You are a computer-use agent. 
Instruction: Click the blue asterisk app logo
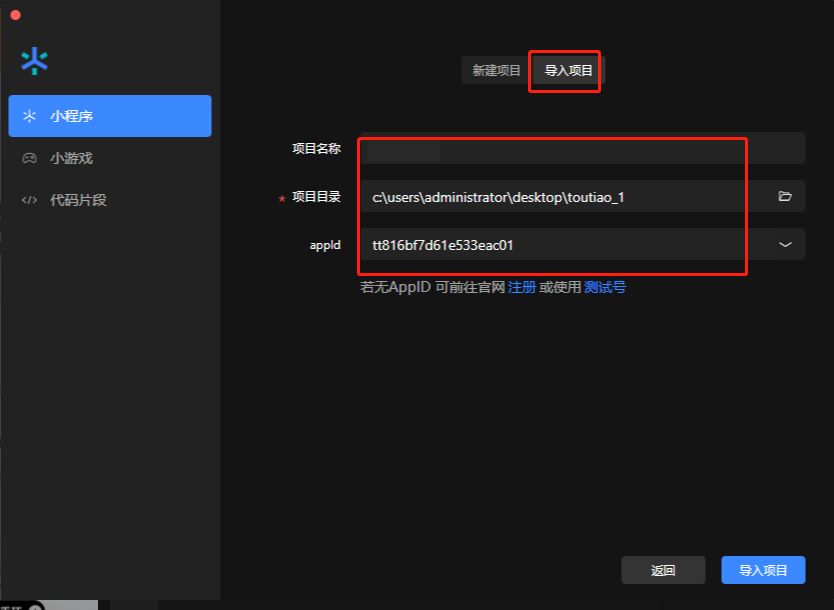pyautogui.click(x=34, y=61)
